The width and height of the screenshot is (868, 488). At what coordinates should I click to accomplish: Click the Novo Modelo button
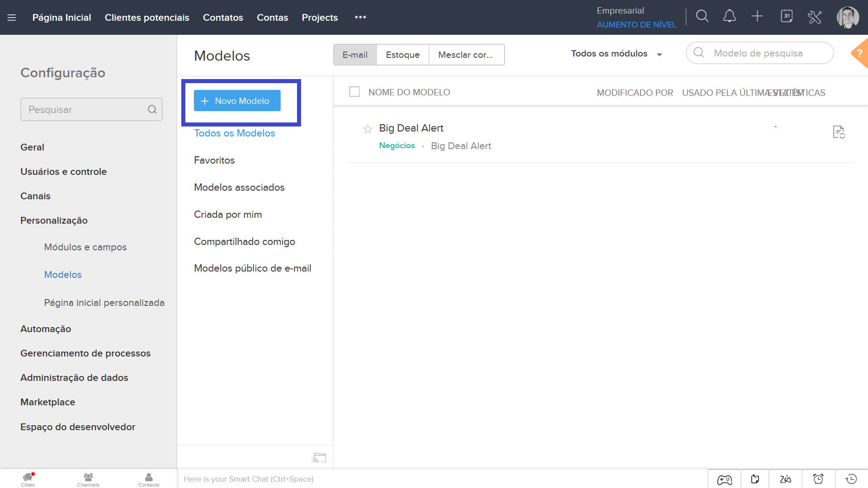[237, 101]
